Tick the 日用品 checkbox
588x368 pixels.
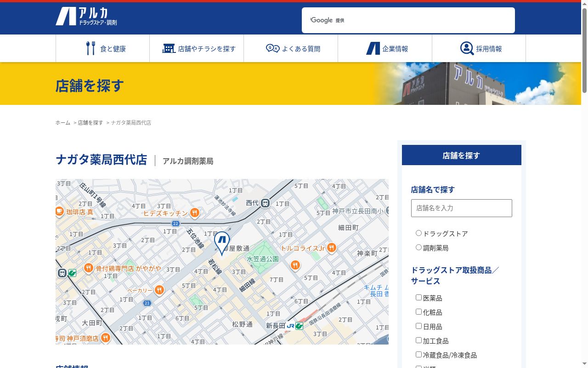click(418, 326)
